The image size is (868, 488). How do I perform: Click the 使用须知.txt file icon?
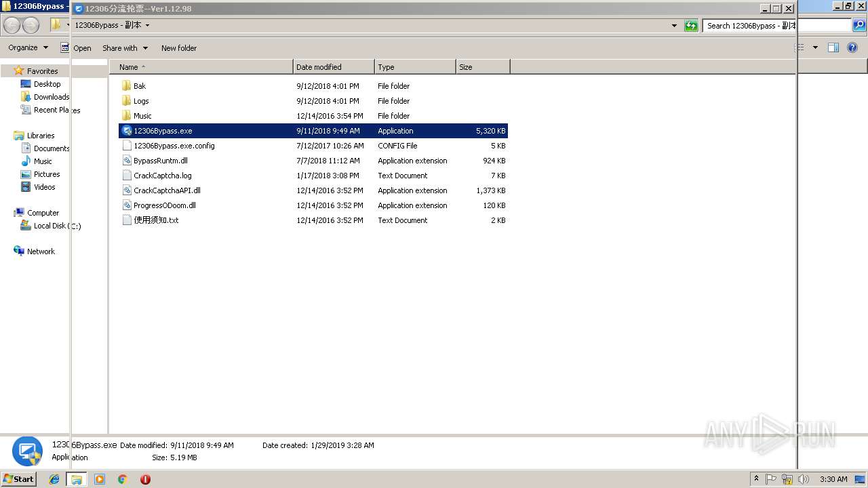[x=126, y=220]
